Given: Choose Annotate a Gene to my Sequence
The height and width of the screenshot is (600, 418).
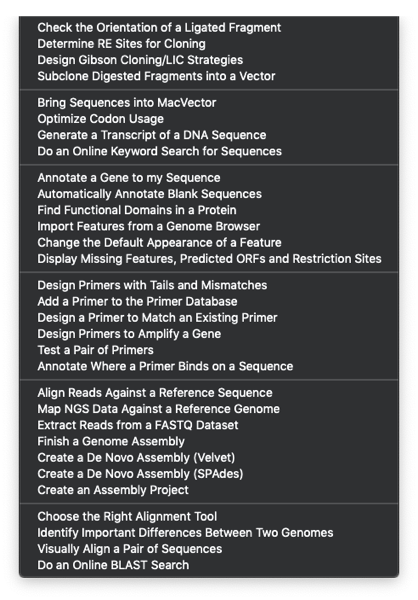Looking at the screenshot, I should click(x=209, y=178).
